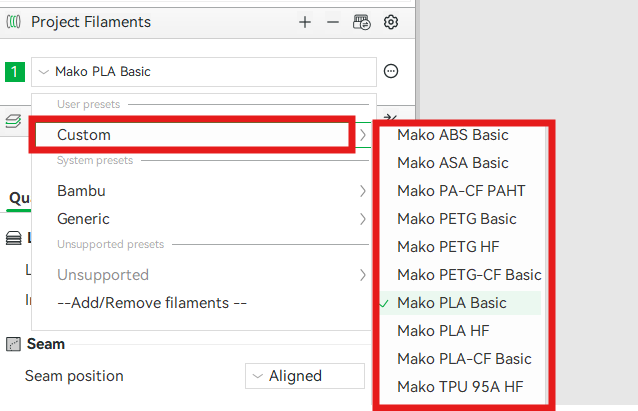638x411 pixels.
Task: Click the add filament plus icon
Action: [x=305, y=22]
